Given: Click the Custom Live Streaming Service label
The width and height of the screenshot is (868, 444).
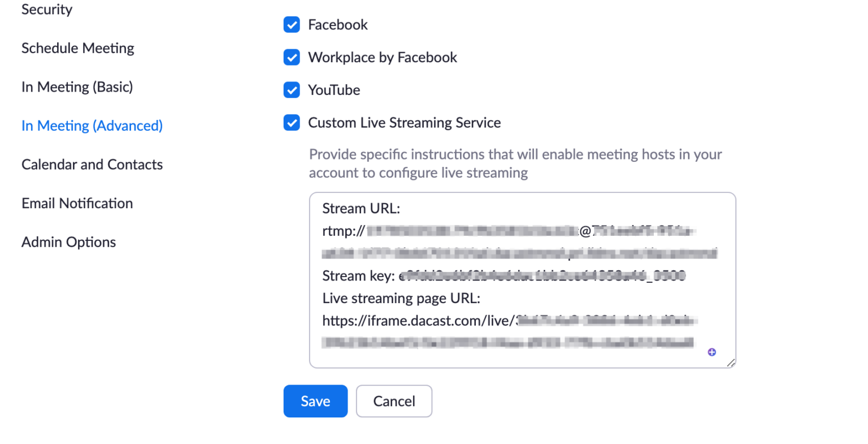Looking at the screenshot, I should [404, 123].
